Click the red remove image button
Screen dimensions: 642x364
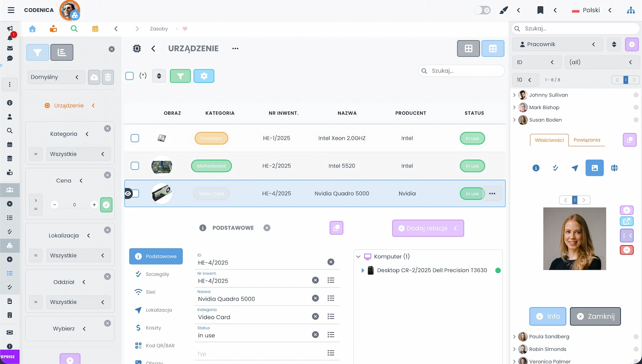tap(626, 250)
